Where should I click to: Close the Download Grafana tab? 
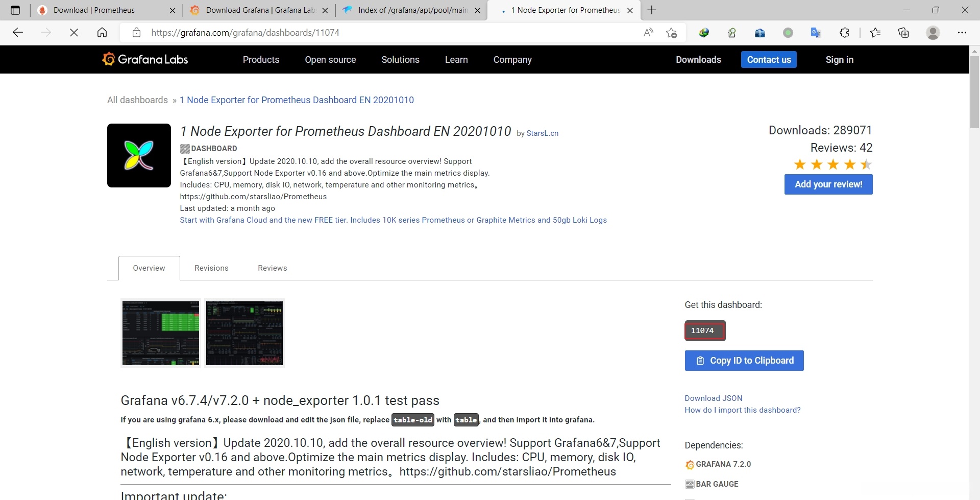click(325, 10)
